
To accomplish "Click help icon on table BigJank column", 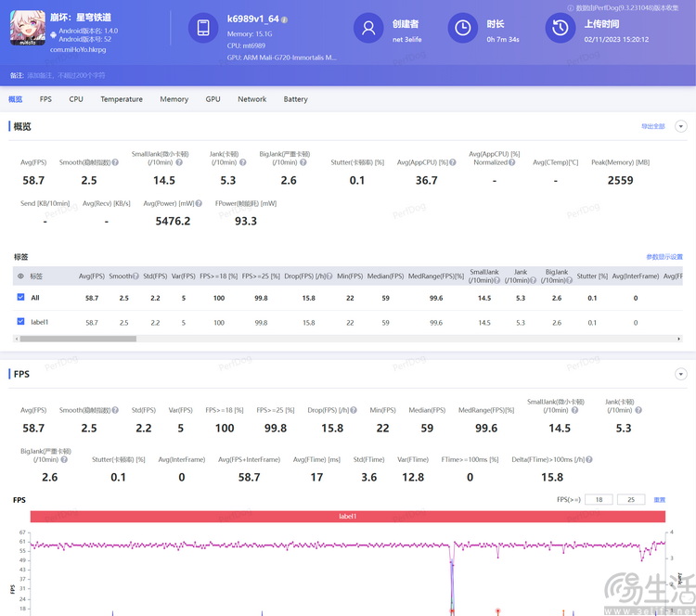I will coord(570,280).
